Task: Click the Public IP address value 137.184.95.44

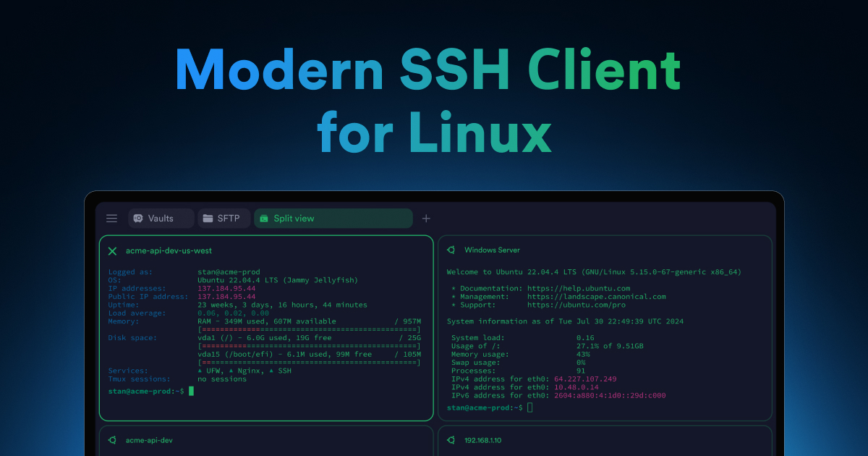Action: click(226, 296)
